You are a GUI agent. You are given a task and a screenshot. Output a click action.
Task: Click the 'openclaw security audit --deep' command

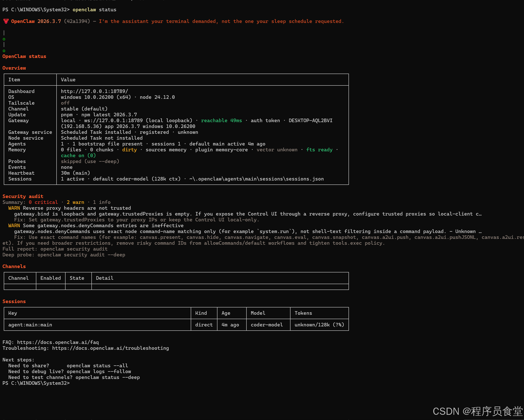(x=81, y=255)
